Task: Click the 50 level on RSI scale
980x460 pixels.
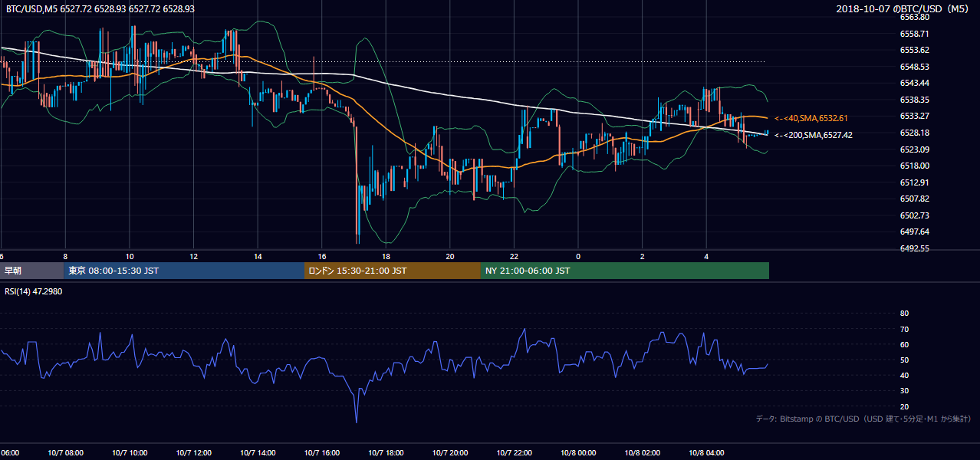Action: tap(904, 360)
